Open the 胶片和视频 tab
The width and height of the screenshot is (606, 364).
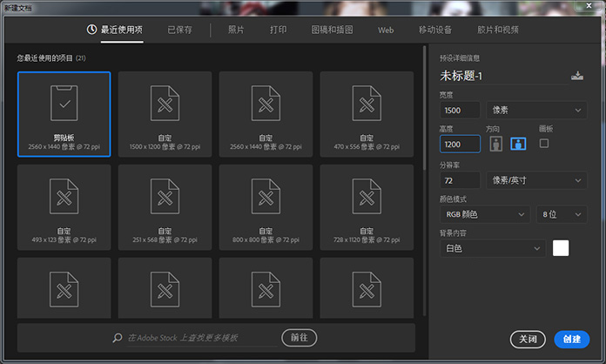[x=498, y=30]
